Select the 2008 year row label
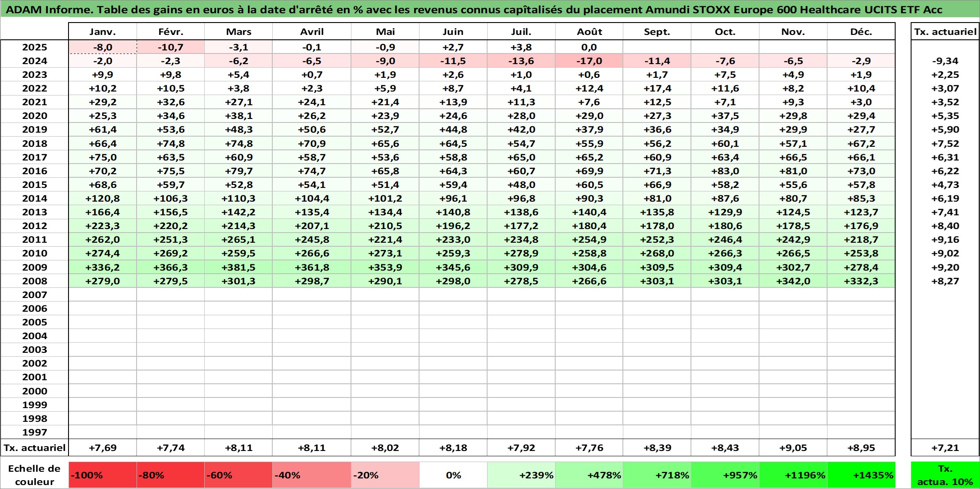 click(34, 281)
